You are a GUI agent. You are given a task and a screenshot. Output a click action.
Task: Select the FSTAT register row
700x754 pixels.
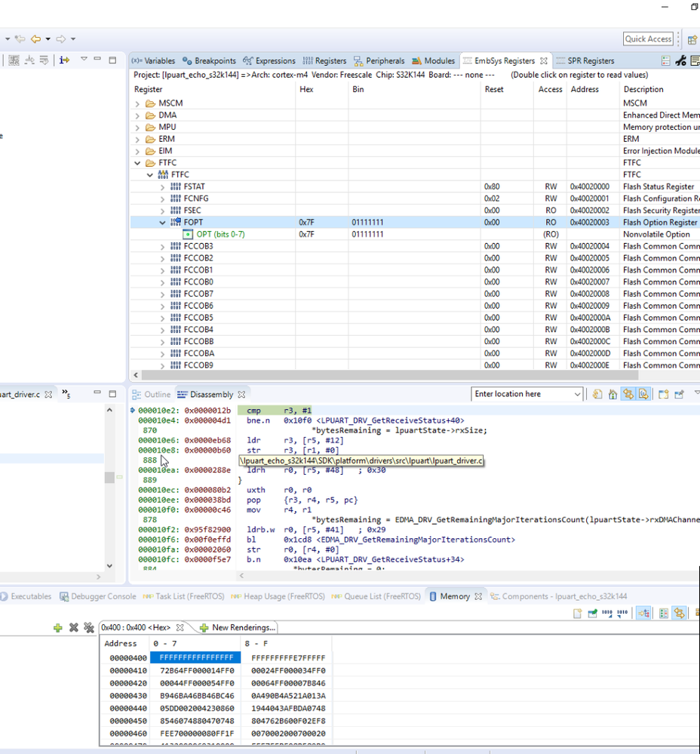pyautogui.click(x=194, y=186)
